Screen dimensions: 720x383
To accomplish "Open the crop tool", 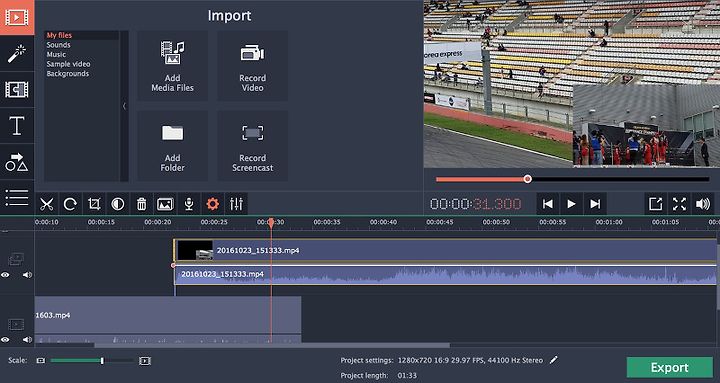I will [x=94, y=204].
